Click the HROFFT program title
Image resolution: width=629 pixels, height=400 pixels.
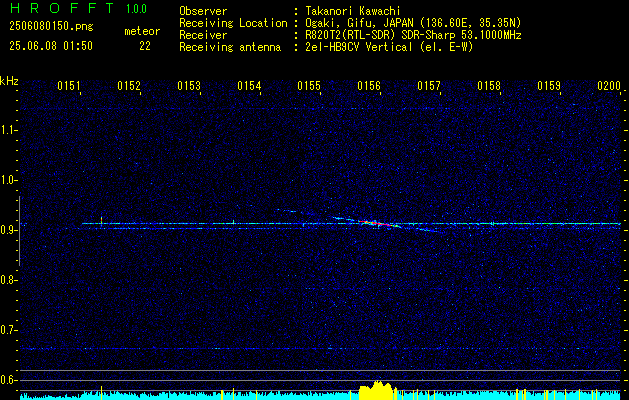62,8
